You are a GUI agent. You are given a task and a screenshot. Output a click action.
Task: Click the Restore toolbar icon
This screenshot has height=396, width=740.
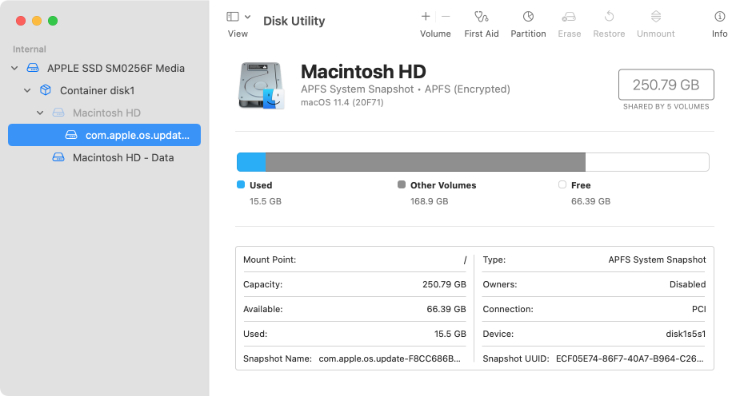[609, 17]
